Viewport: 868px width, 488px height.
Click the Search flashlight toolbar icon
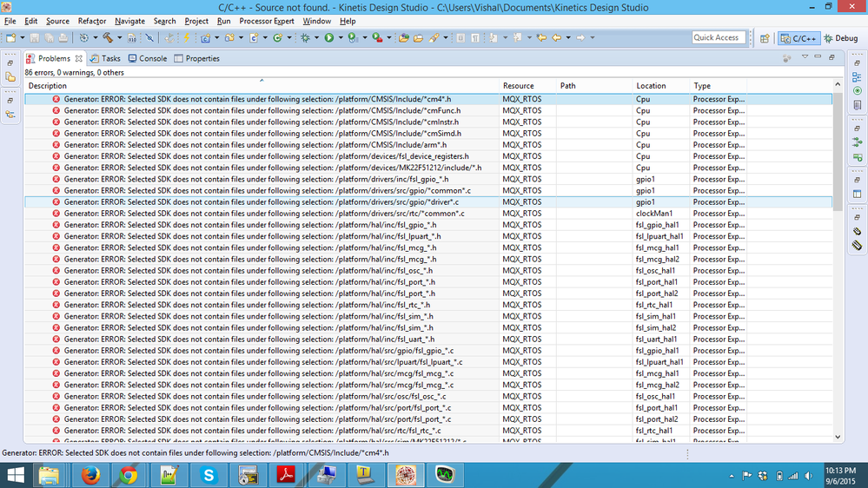click(434, 37)
